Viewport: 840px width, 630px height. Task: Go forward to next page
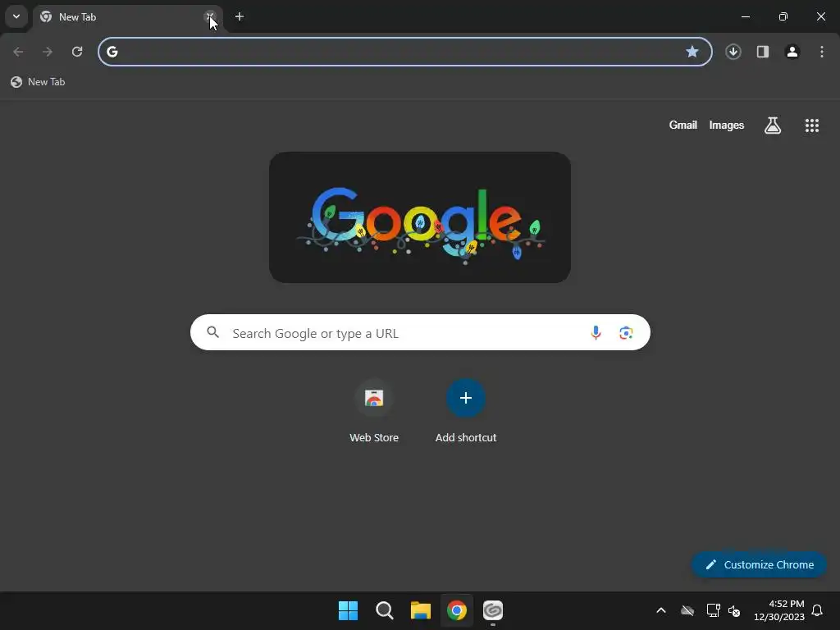pos(48,52)
